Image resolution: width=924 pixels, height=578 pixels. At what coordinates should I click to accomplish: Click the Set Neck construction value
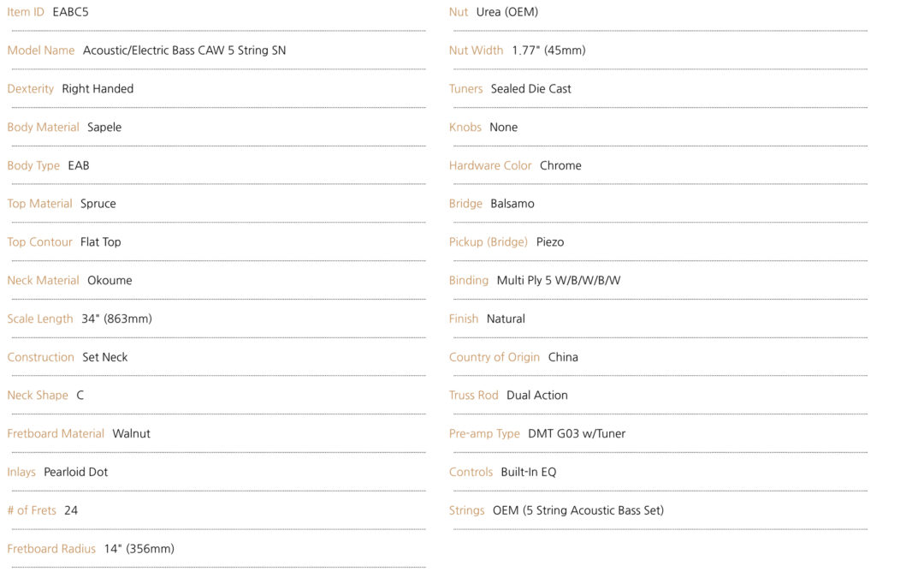coord(105,357)
